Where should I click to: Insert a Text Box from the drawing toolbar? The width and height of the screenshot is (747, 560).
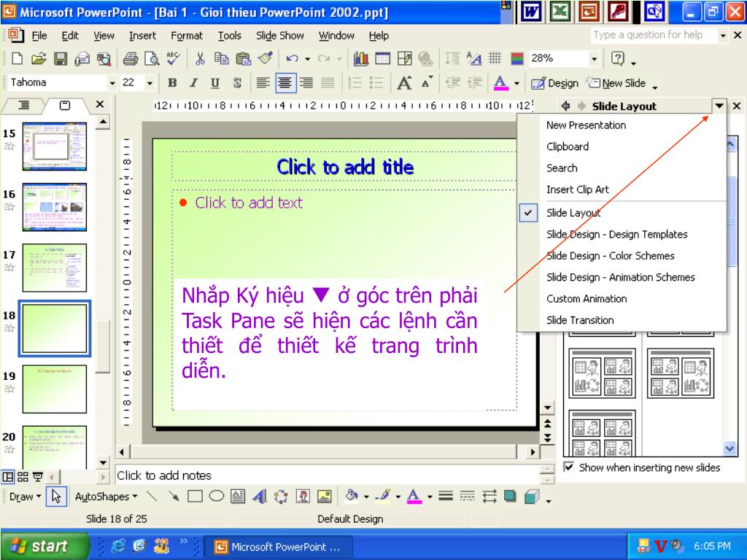[x=238, y=497]
